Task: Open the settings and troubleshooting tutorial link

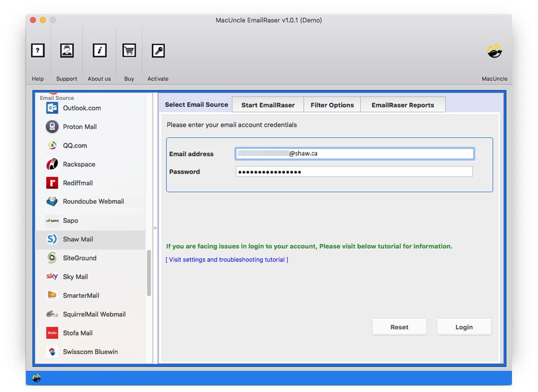Action: click(227, 260)
